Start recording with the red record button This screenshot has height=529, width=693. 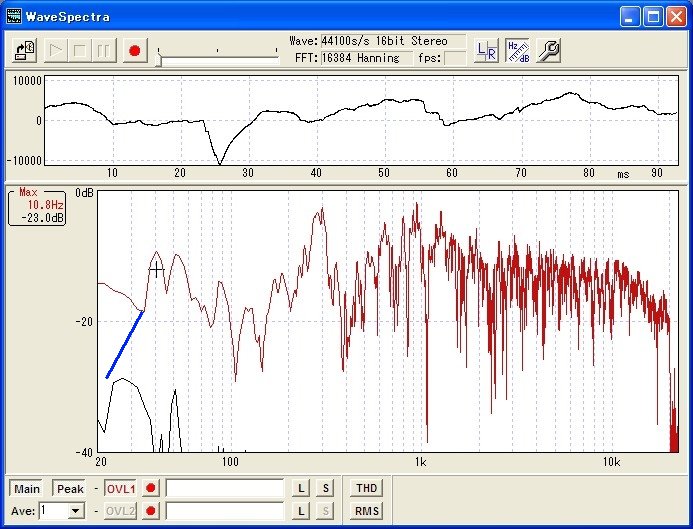135,50
